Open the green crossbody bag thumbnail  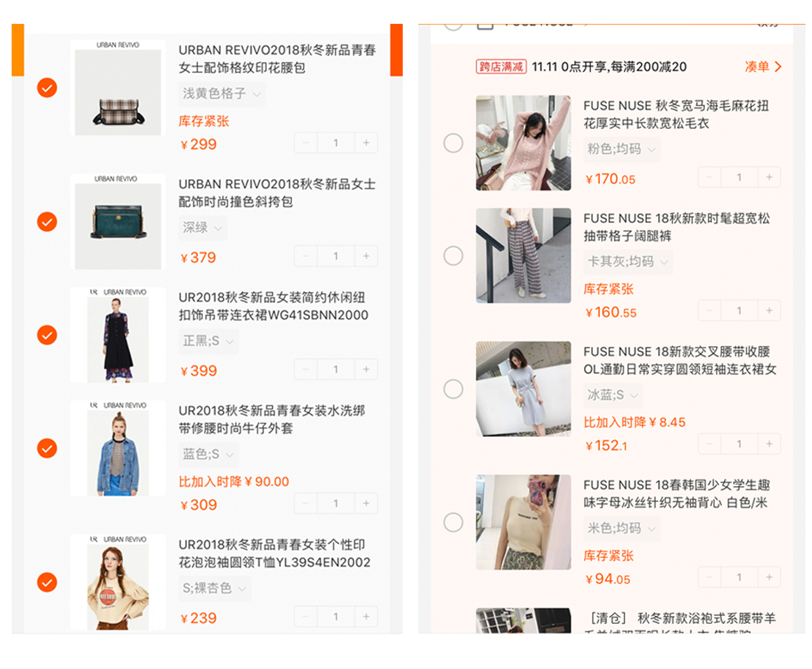click(x=118, y=222)
